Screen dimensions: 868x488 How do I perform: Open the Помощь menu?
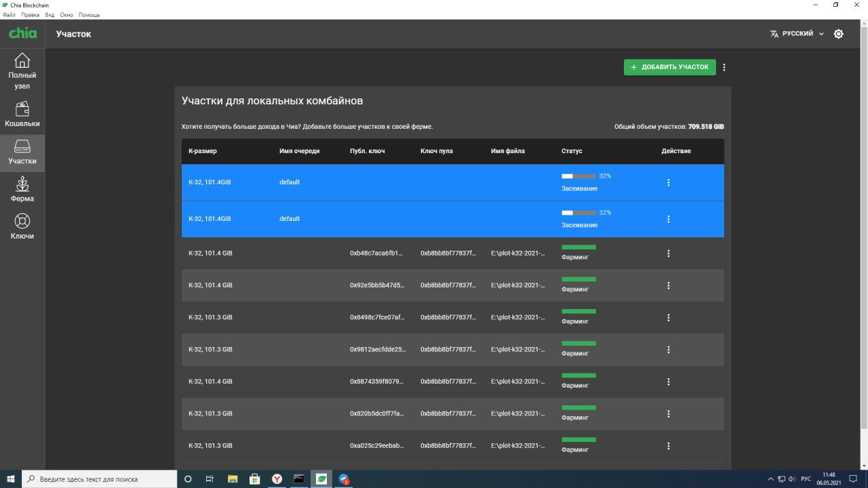[89, 14]
